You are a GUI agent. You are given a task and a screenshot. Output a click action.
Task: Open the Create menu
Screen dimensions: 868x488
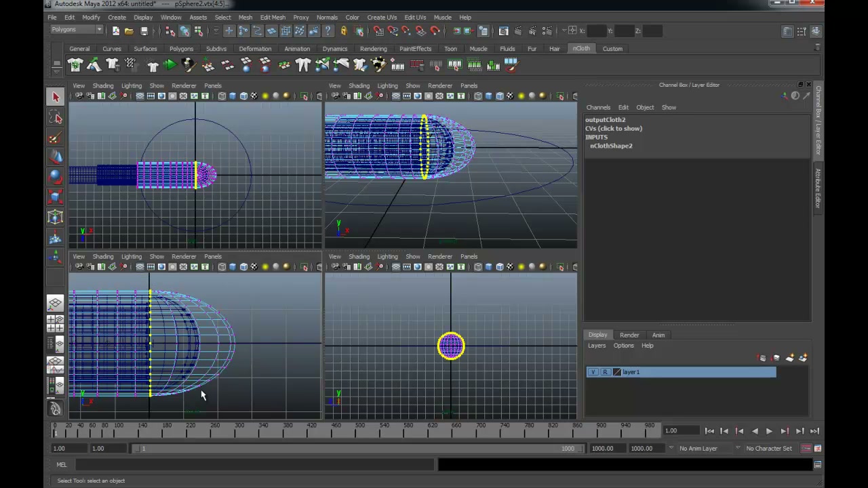click(x=117, y=18)
